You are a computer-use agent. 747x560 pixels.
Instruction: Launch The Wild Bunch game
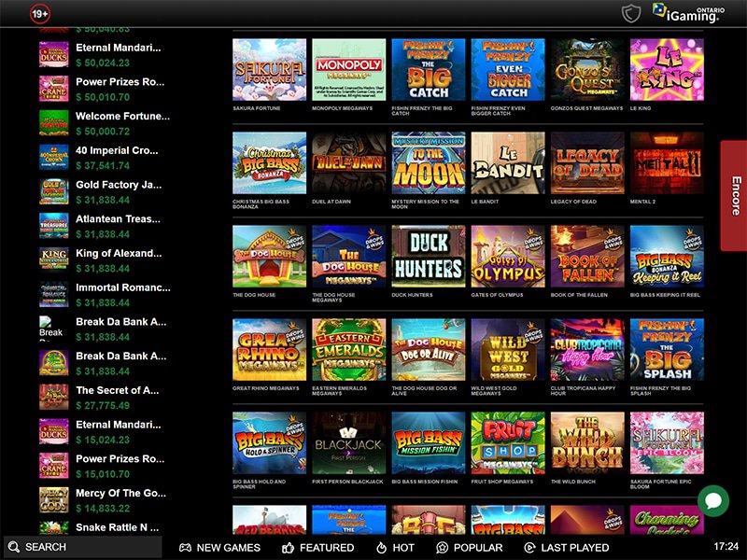587,442
